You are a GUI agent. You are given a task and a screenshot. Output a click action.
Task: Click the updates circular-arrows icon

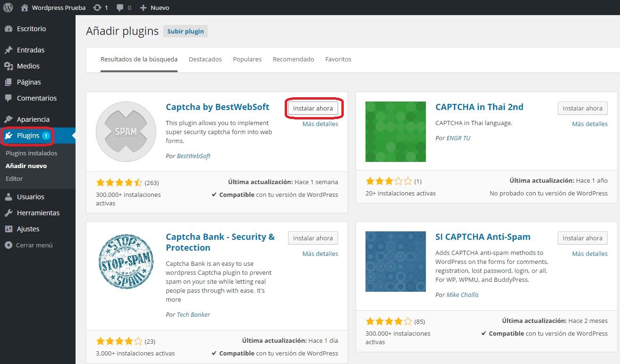click(97, 8)
